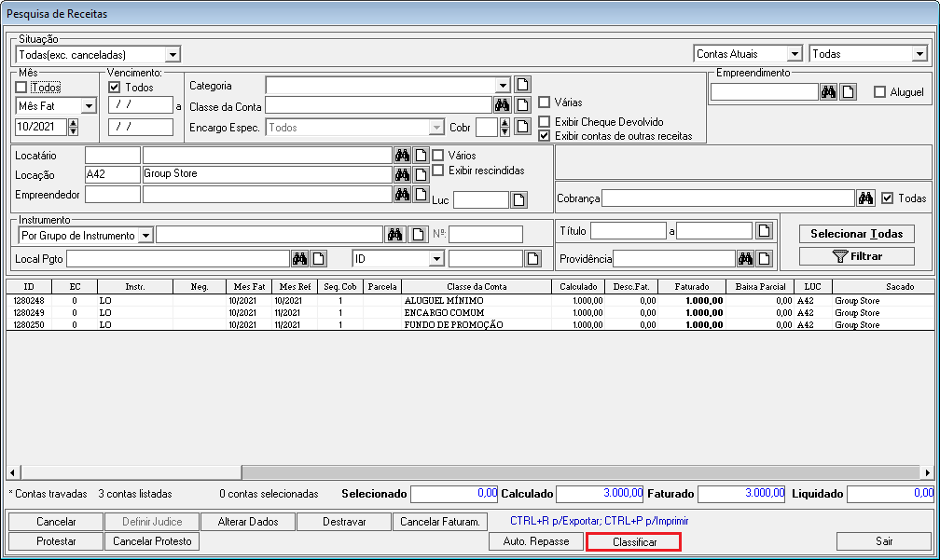Toggle Mês Todos checkbox
This screenshot has width=940, height=560.
[x=21, y=88]
